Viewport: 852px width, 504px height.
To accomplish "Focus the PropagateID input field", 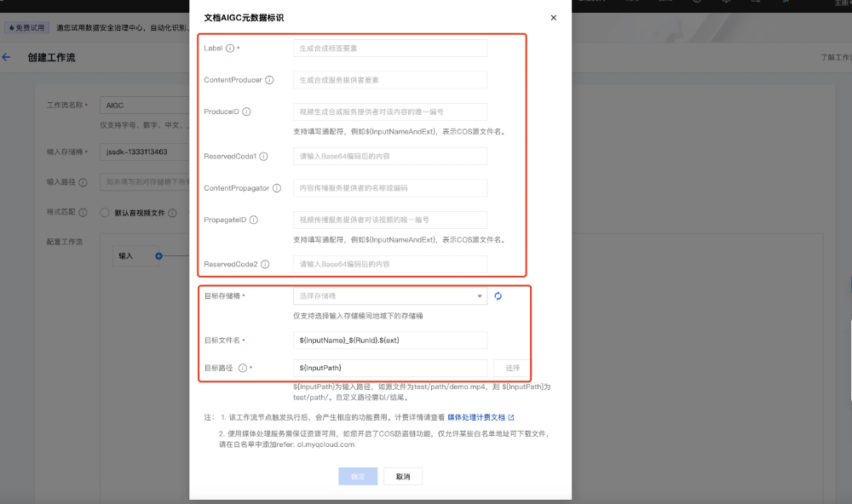I will tap(390, 220).
